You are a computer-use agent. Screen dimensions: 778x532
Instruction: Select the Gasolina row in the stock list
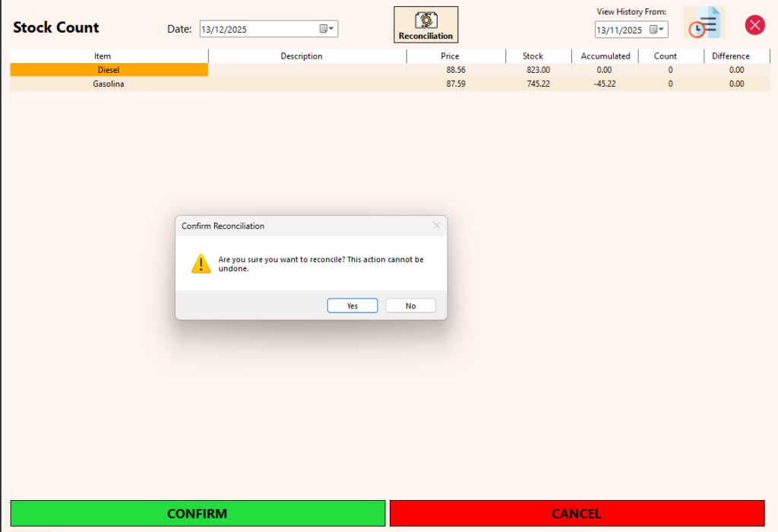pos(109,84)
